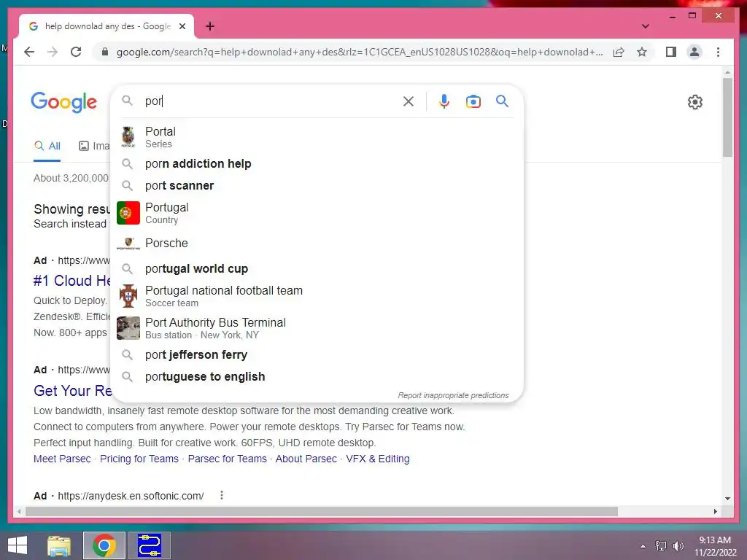Expand the tab search chevron
The height and width of the screenshot is (560, 747).
click(646, 26)
